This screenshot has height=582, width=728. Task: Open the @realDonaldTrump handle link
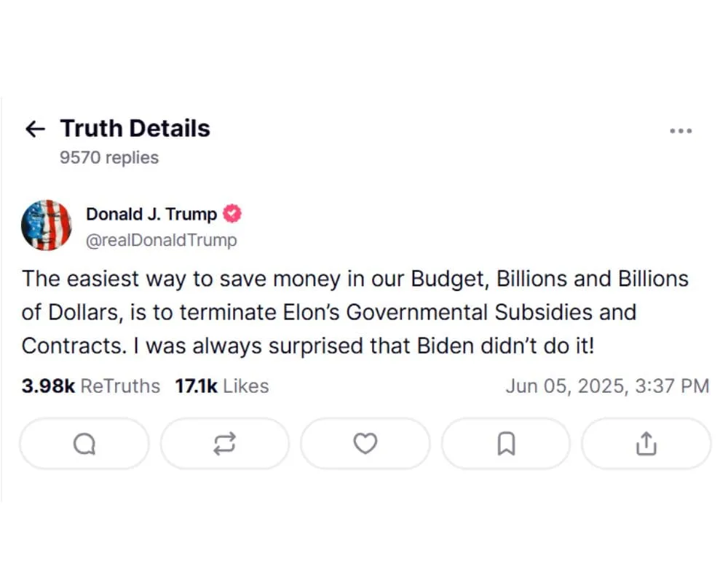tap(162, 239)
